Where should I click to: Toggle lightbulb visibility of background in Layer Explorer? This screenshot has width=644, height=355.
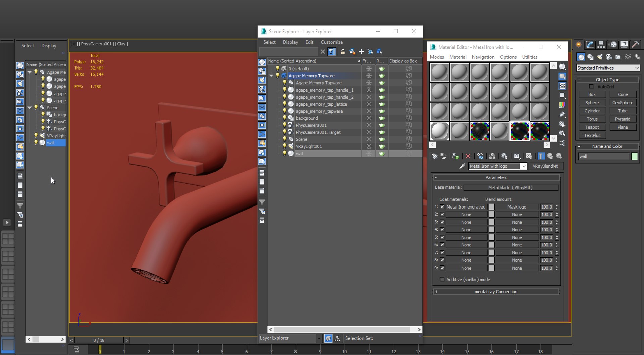click(284, 118)
